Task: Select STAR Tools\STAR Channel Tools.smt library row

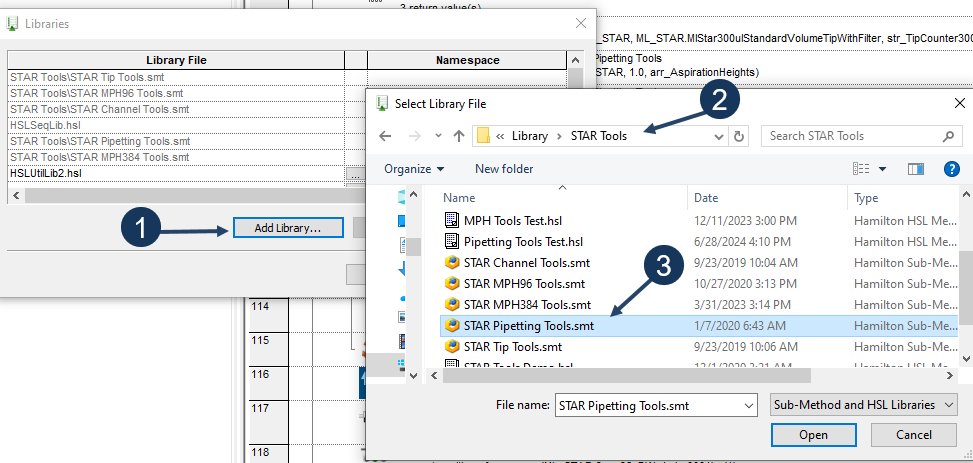Action: tap(176, 109)
